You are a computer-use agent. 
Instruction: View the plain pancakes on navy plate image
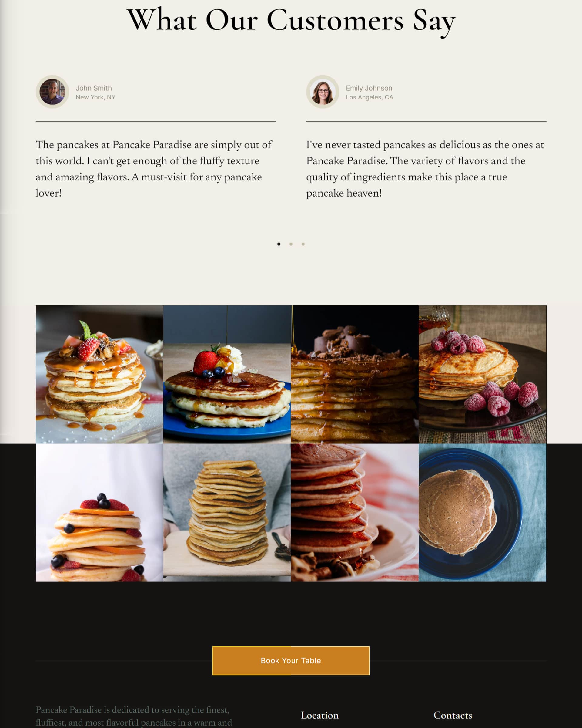tap(483, 513)
